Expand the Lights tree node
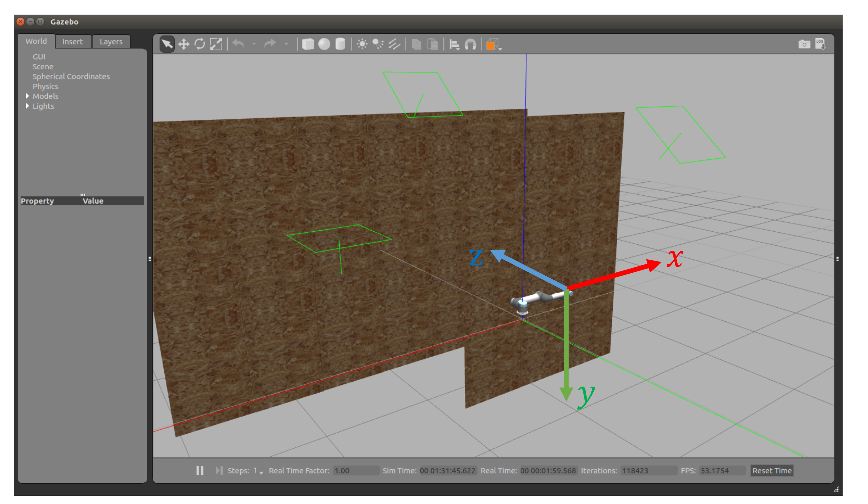868x504 pixels. click(27, 106)
